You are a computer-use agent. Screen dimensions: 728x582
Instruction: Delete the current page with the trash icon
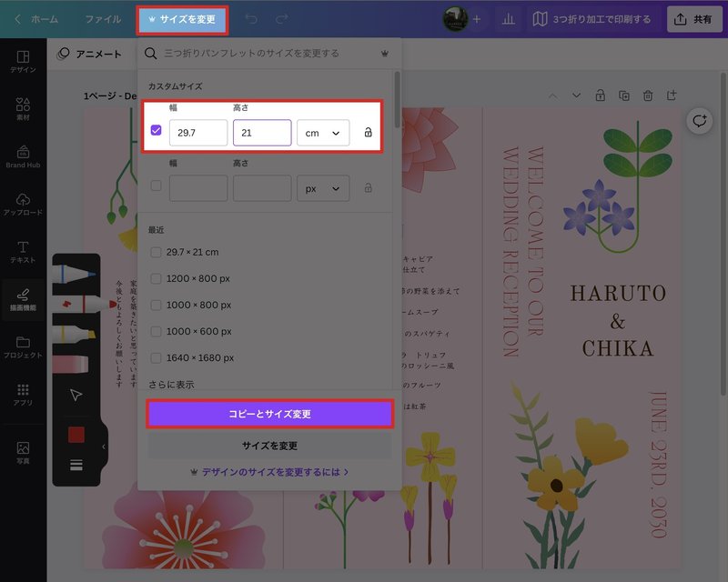pyautogui.click(x=646, y=95)
